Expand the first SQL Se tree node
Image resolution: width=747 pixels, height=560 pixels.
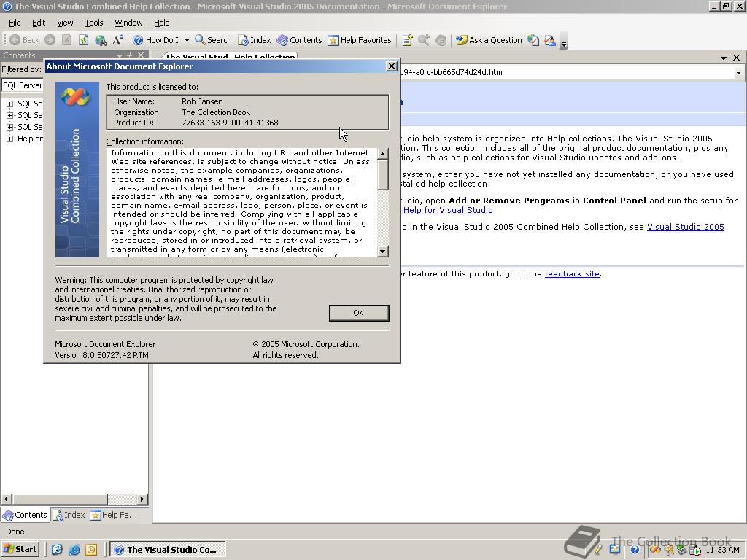[x=9, y=104]
